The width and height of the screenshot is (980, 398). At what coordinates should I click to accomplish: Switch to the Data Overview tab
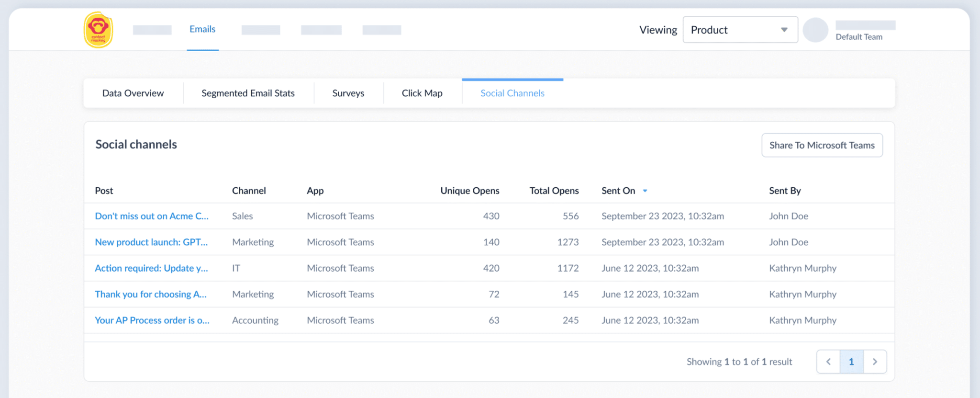tap(133, 93)
